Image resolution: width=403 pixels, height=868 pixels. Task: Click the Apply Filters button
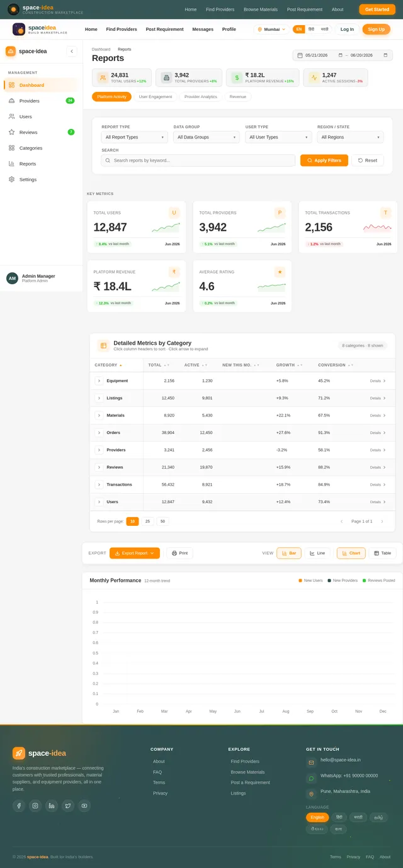click(x=324, y=160)
